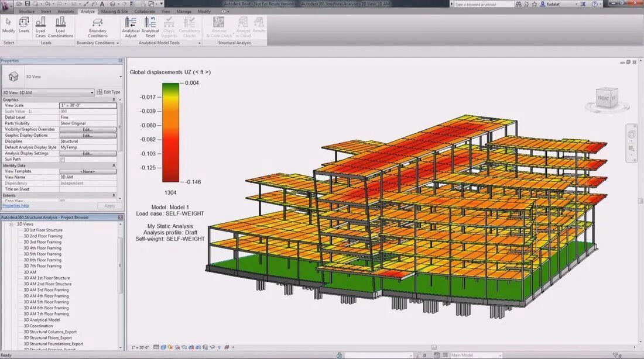Expand Boundary Conditions panel settings arrow
The height and width of the screenshot is (359, 644).
[x=118, y=43]
